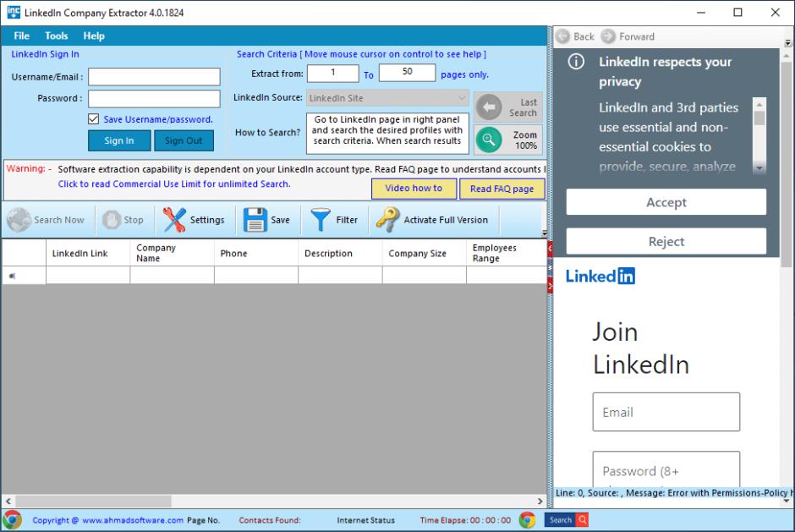Click the Contacts Found label

[x=270, y=520]
